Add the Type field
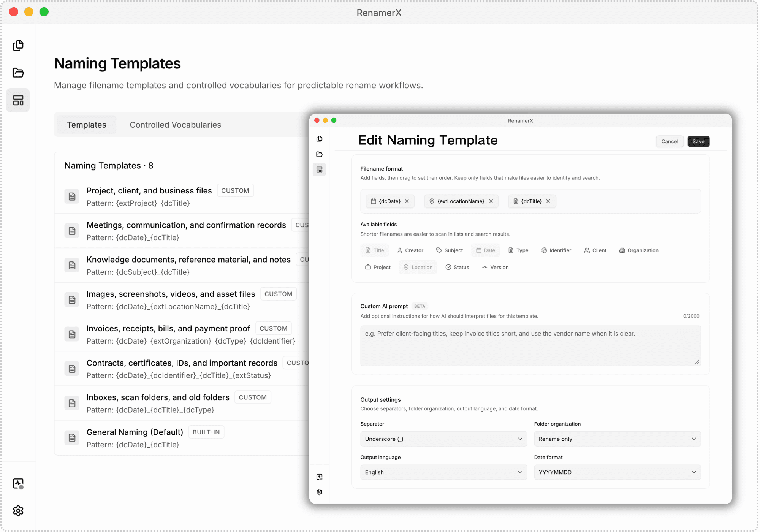 coord(518,250)
